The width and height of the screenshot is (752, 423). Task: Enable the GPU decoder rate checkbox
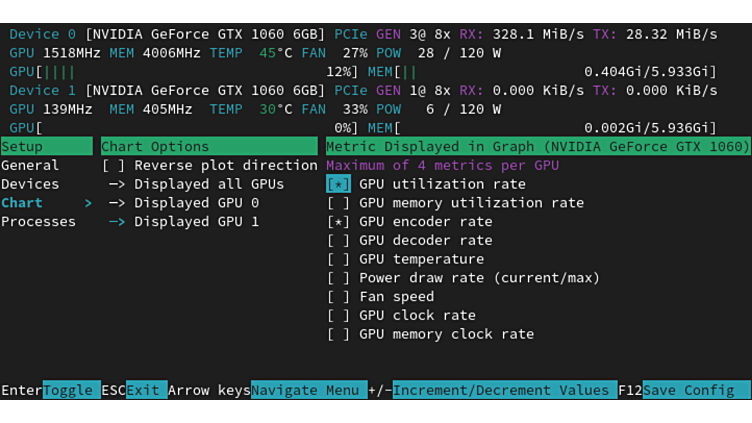[339, 240]
